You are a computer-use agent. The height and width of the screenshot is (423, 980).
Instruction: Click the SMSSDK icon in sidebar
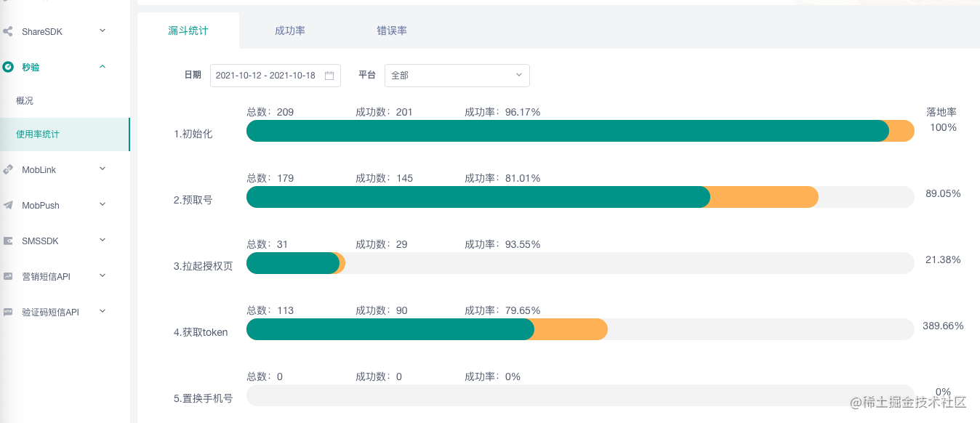[8, 241]
